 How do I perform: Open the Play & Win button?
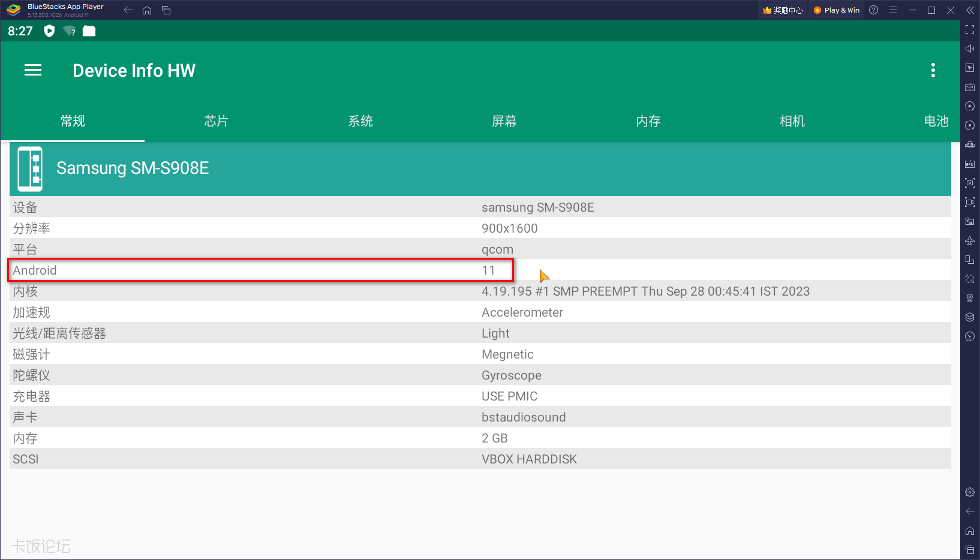click(837, 10)
